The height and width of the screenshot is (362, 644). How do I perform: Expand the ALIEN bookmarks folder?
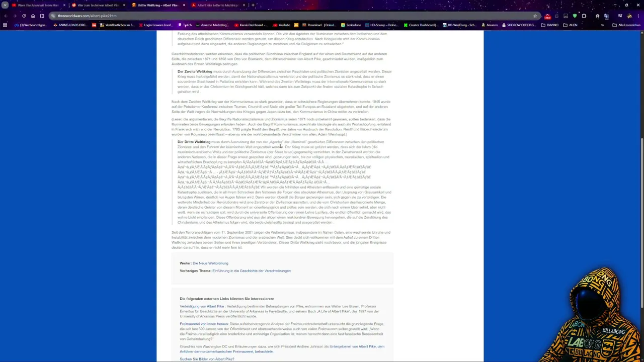[x=571, y=25]
